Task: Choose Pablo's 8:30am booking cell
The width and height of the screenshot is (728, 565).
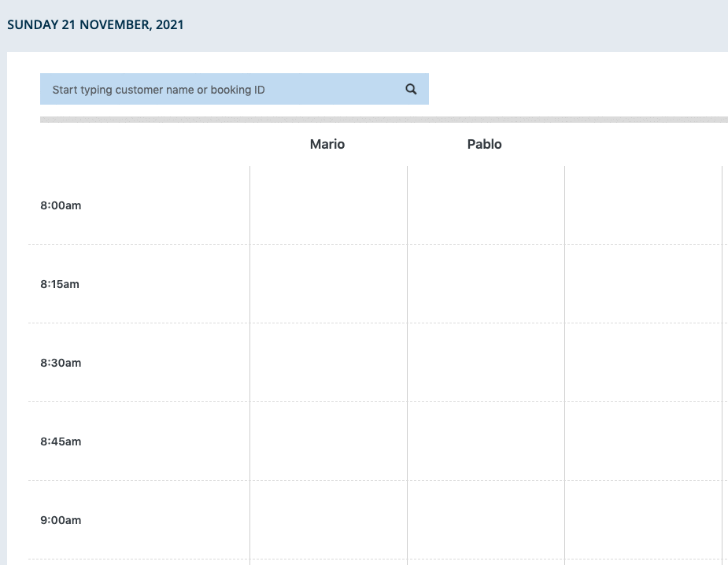Action: [x=486, y=363]
